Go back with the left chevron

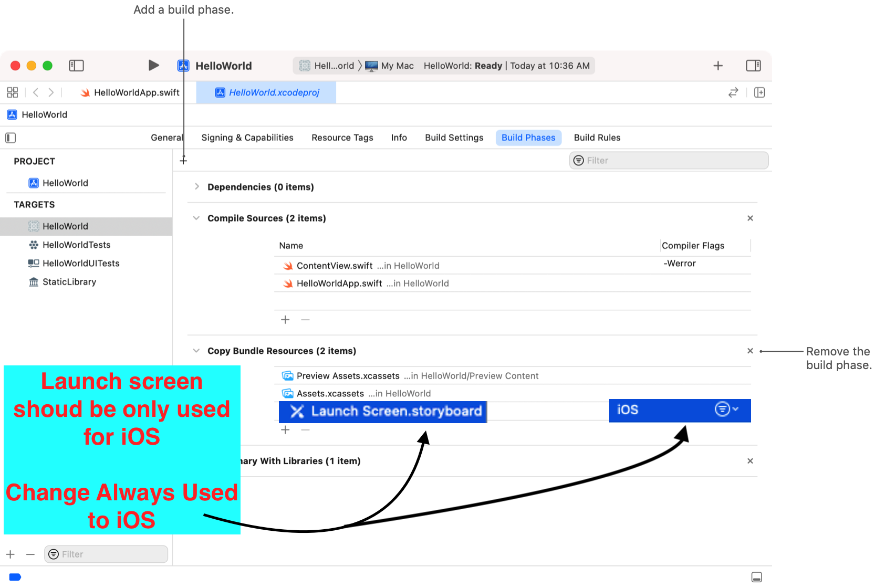[x=36, y=92]
